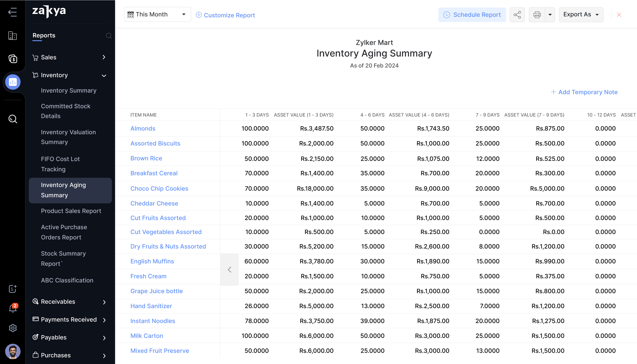This screenshot has height=364, width=637.
Task: Open the settings gear in the sidebar
Action: point(12,328)
